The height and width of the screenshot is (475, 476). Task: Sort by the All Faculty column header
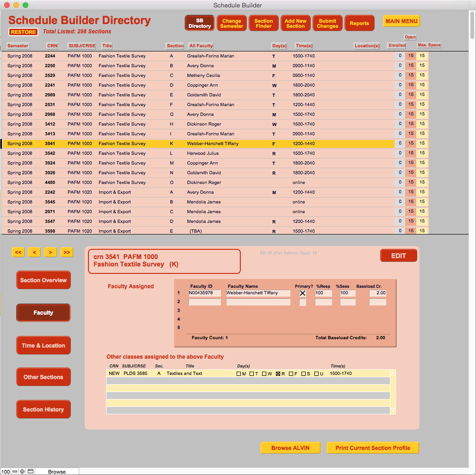(201, 46)
